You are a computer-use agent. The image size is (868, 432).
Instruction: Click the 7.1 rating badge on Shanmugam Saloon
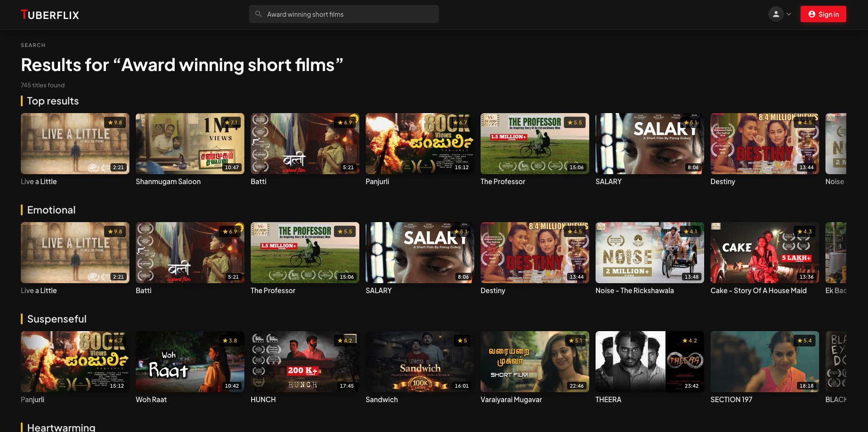(231, 123)
